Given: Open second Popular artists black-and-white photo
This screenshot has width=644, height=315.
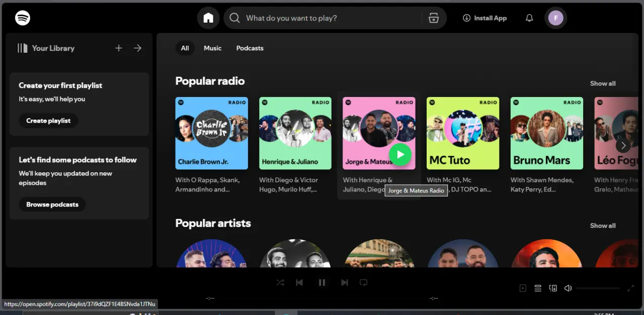Looking at the screenshot, I should (x=295, y=254).
